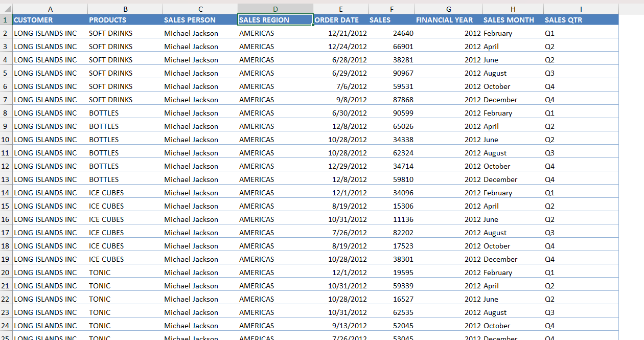Select column F header
Image resolution: width=644 pixels, height=340 pixels.
pos(392,9)
